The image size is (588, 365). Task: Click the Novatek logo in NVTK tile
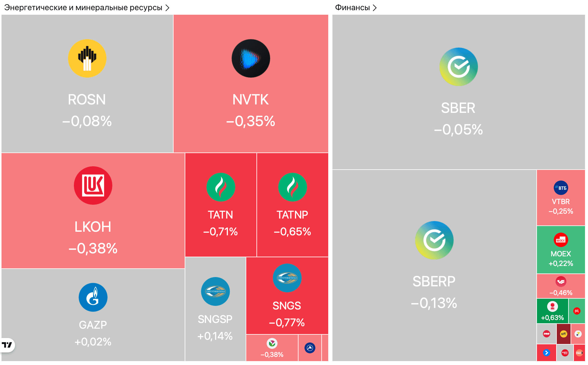tap(251, 59)
